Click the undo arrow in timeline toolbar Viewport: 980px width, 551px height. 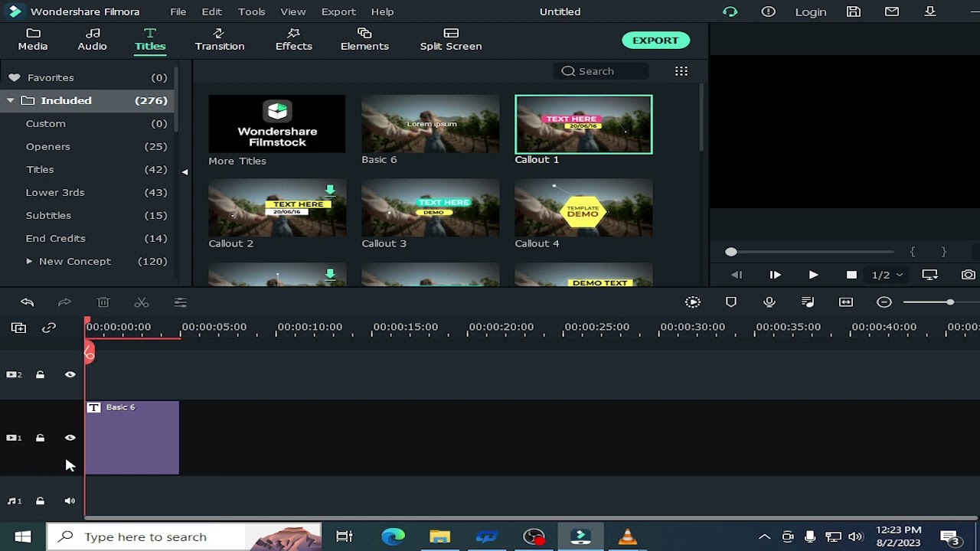[x=27, y=302]
